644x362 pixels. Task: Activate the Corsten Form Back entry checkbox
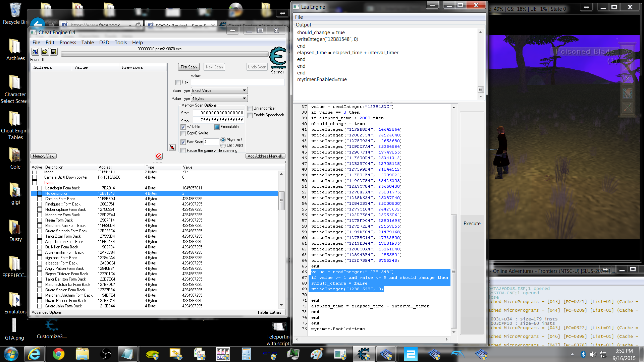[40, 199]
